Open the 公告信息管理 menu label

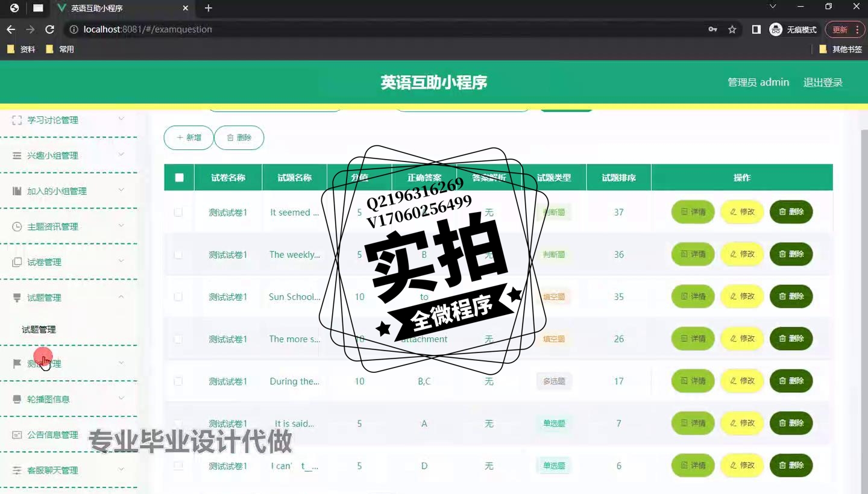point(52,434)
